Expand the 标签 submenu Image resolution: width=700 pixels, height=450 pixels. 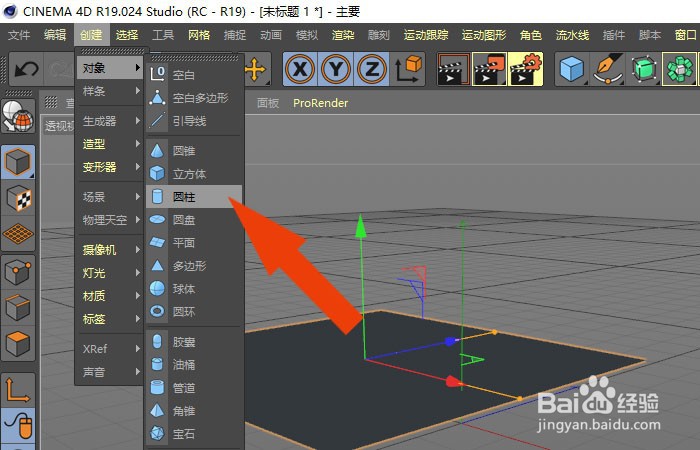pos(110,319)
